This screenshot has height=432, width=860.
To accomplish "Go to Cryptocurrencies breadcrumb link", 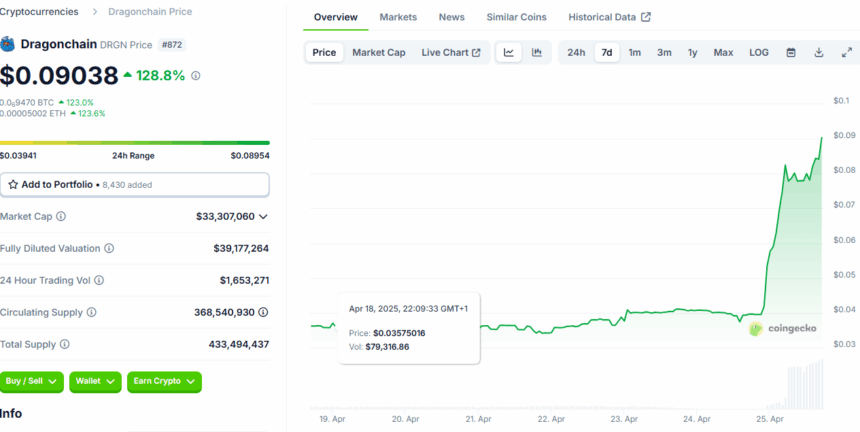I will pos(39,11).
